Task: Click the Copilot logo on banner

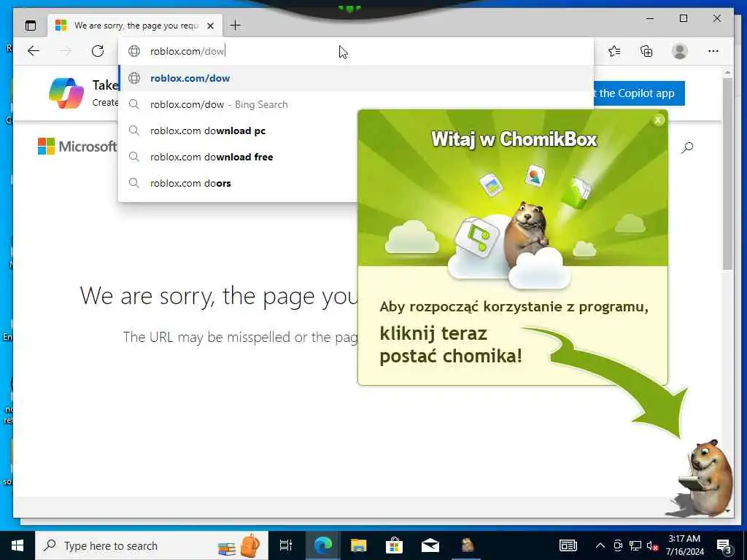Action: point(66,93)
